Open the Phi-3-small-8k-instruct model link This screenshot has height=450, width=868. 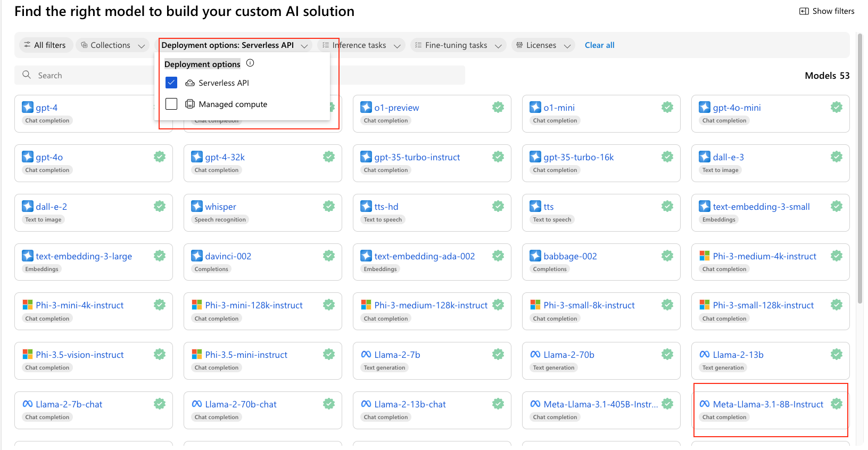point(589,305)
